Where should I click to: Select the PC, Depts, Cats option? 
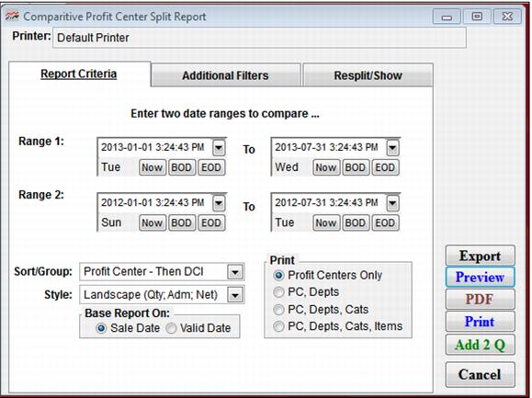(x=278, y=310)
